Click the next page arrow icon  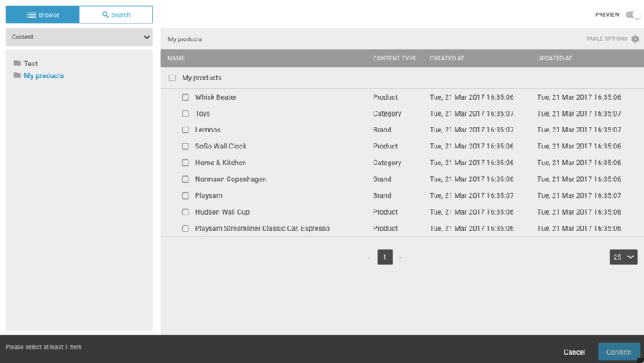(x=400, y=257)
